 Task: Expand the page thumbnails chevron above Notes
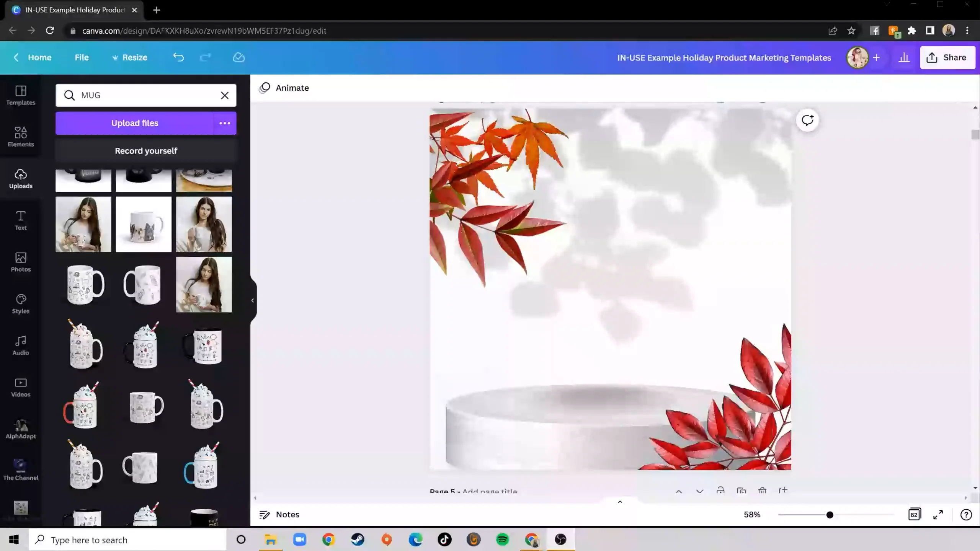620,502
